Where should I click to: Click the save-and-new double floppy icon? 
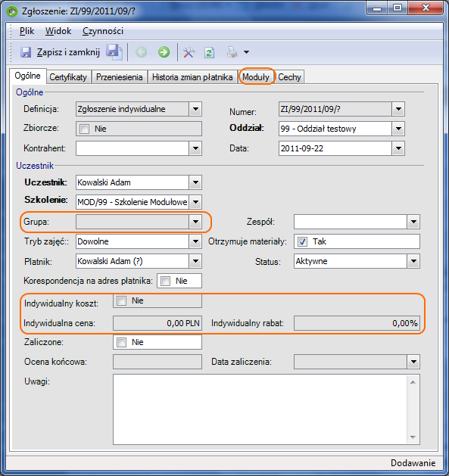(114, 52)
